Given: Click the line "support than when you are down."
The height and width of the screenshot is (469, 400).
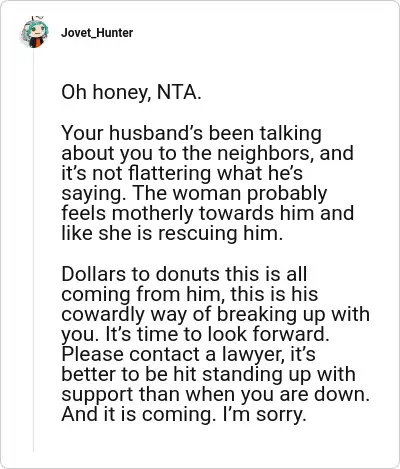Looking at the screenshot, I should 215,395.
